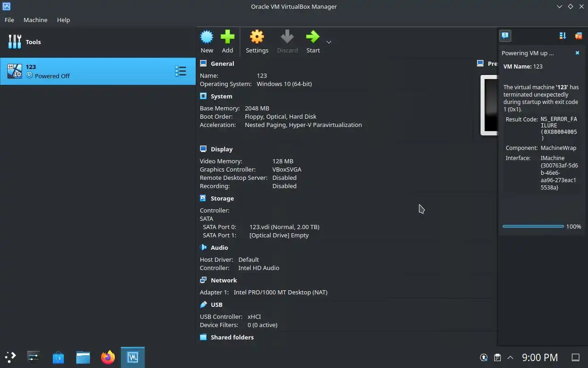
Task: Click the Powering VM up progress bar
Action: point(533,226)
